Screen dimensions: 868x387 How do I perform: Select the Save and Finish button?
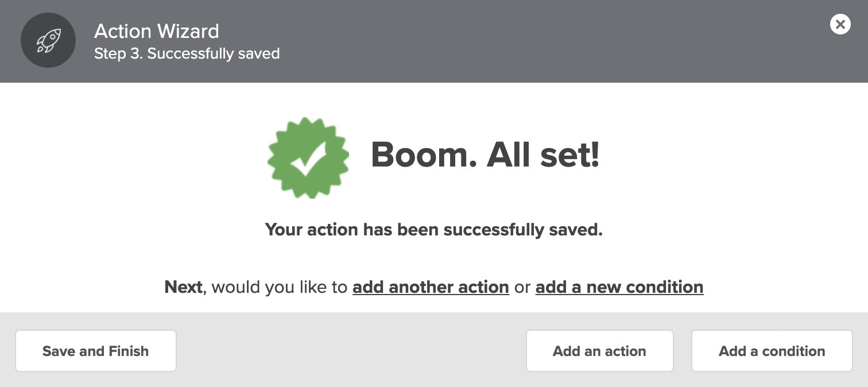point(96,351)
